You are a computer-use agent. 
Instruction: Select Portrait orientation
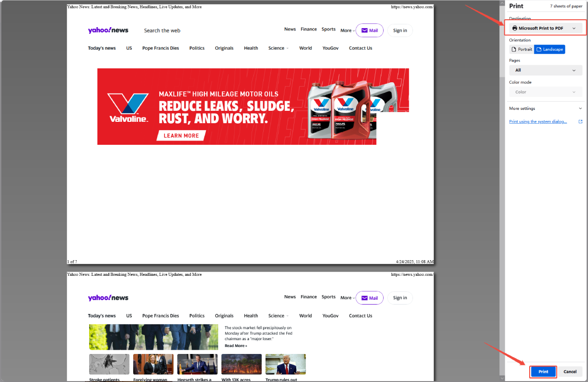coord(521,49)
